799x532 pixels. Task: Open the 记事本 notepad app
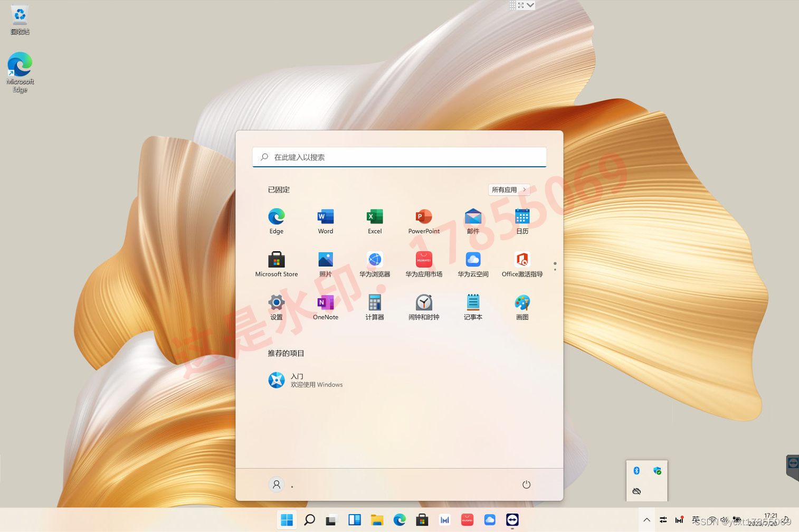coord(473,307)
